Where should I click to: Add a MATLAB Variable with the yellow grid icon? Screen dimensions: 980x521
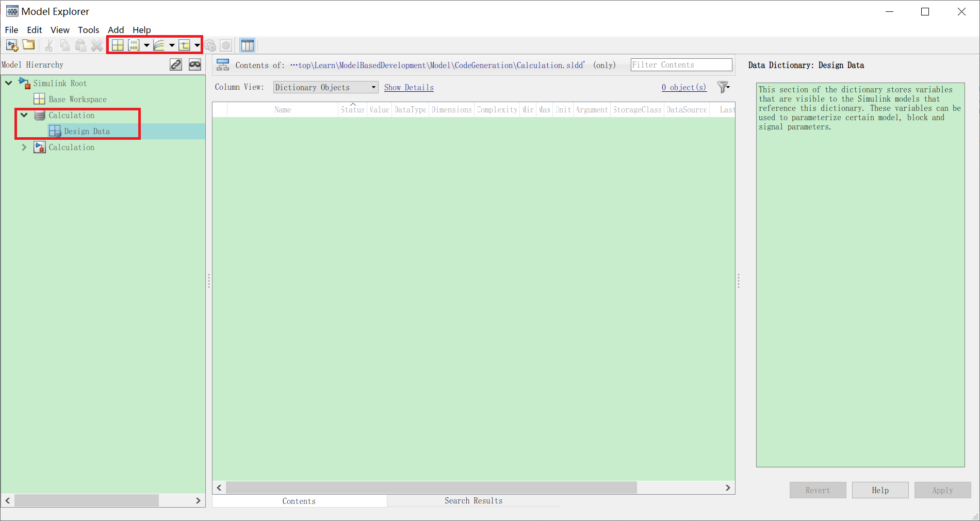pos(118,45)
